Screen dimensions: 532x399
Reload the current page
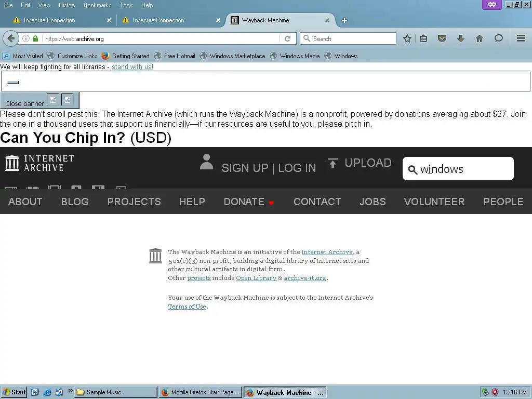pos(287,38)
